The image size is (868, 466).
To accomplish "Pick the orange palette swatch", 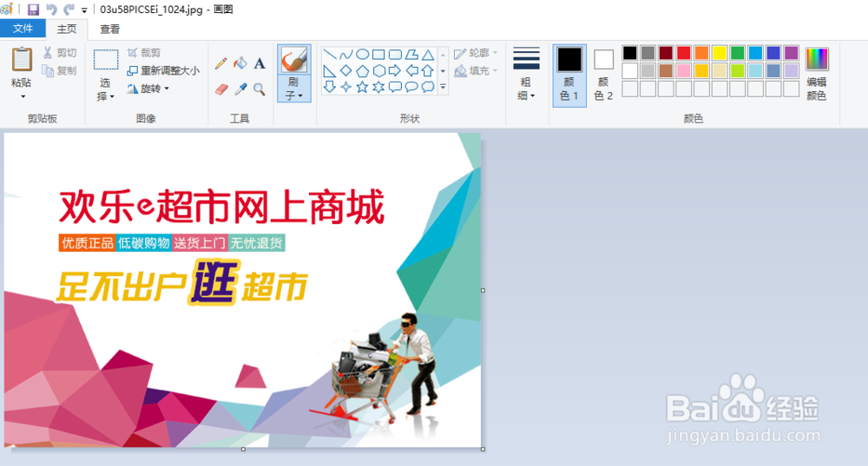I will pyautogui.click(x=701, y=53).
